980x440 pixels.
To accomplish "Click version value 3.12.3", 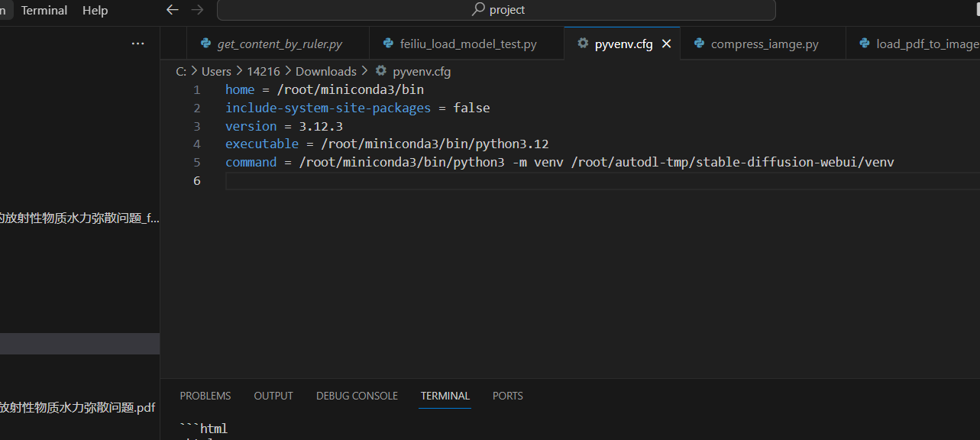I will pyautogui.click(x=321, y=126).
